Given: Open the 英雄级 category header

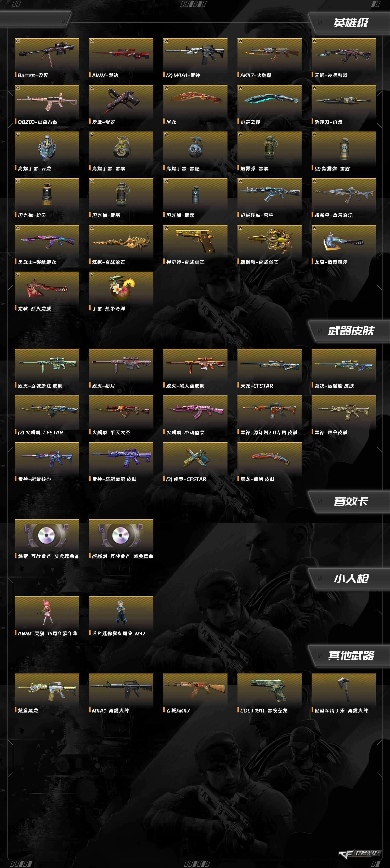Looking at the screenshot, I should (x=351, y=23).
